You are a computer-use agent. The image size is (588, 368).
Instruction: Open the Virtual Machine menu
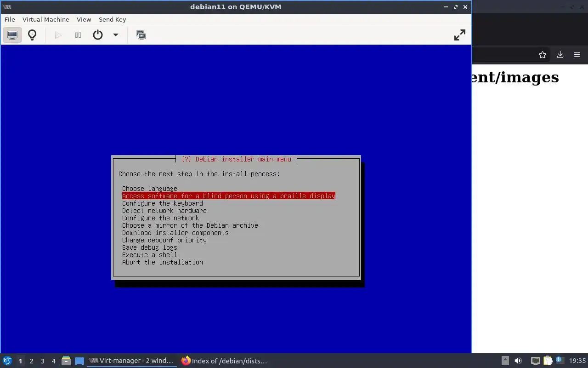[x=46, y=19]
